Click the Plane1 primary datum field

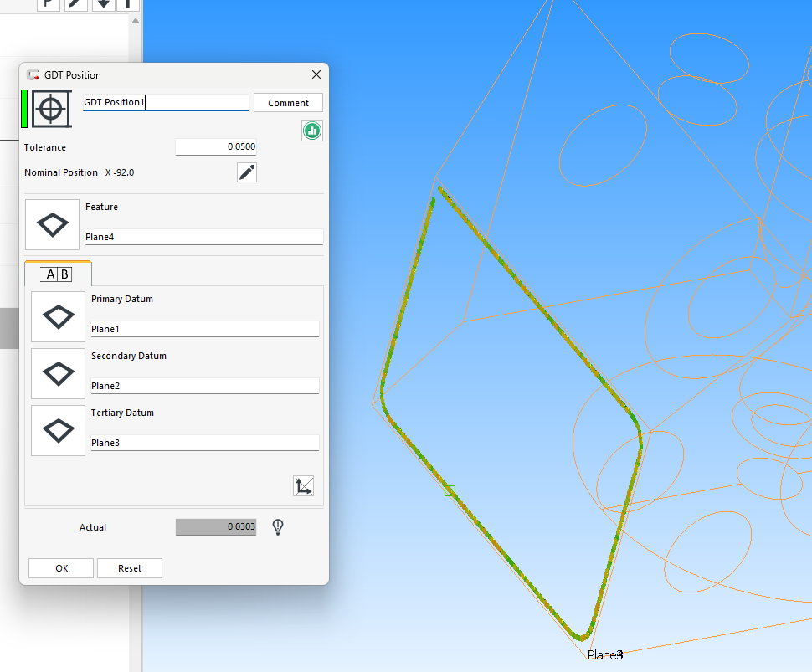205,329
